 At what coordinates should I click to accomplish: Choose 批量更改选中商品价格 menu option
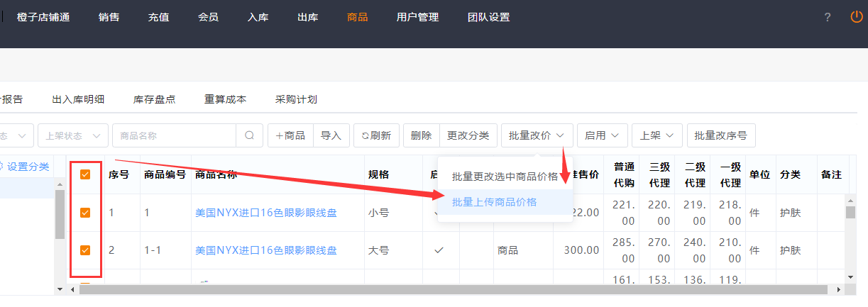pos(505,177)
